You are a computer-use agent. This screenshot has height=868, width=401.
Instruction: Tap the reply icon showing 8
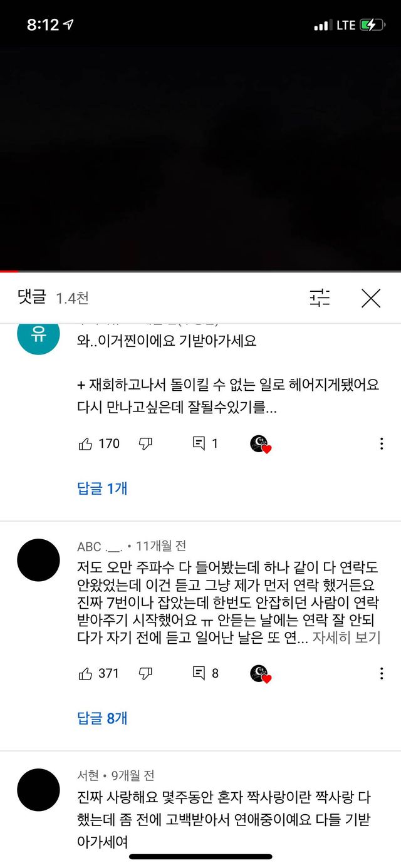199,673
